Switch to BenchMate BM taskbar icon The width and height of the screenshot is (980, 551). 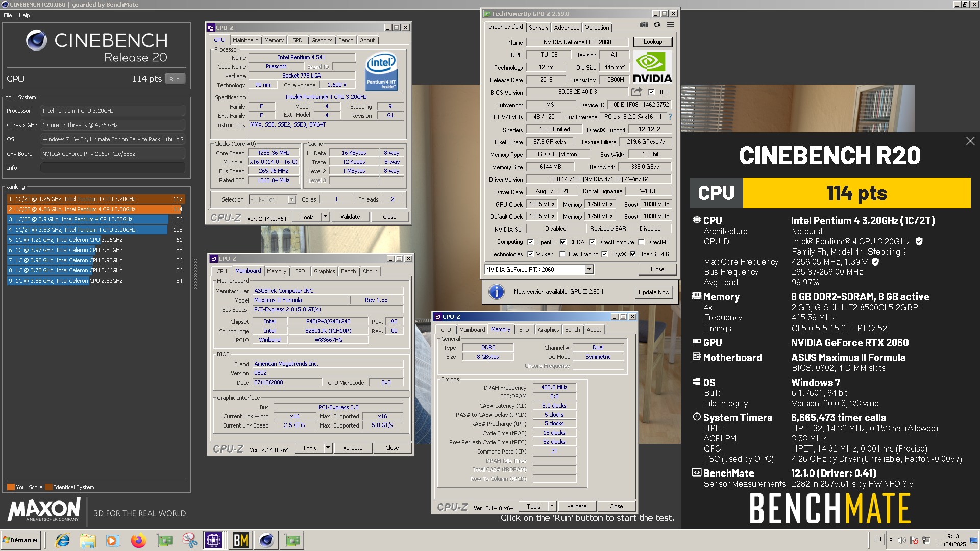click(x=241, y=540)
